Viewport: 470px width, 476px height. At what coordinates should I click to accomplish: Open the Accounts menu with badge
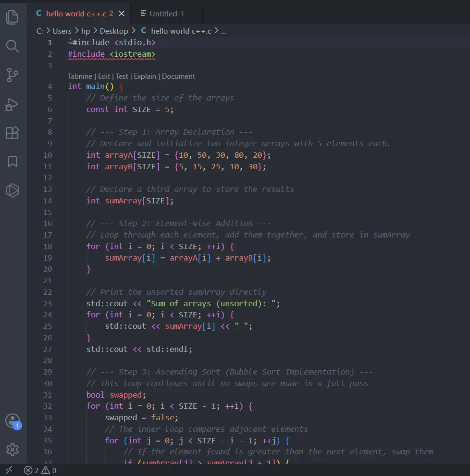pos(13,421)
